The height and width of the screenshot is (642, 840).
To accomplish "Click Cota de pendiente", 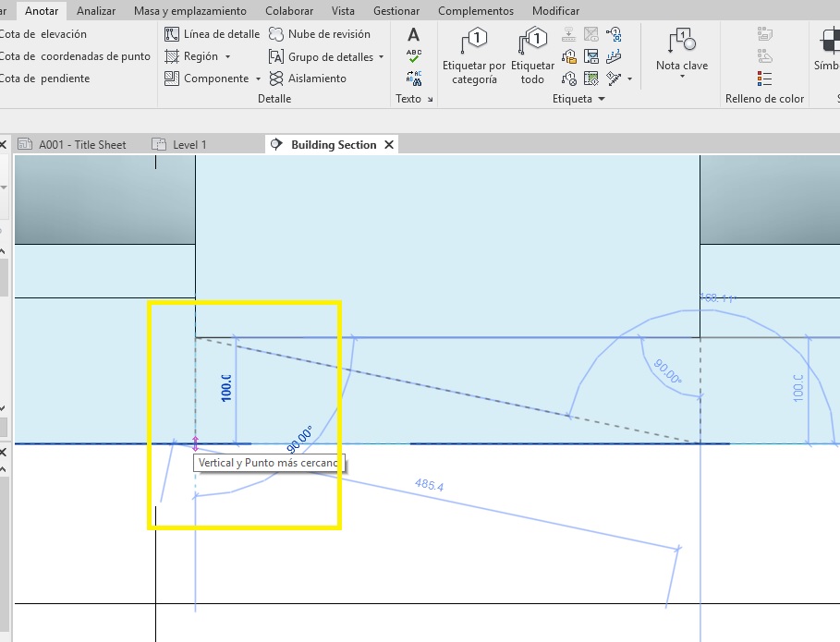I will pos(45,79).
